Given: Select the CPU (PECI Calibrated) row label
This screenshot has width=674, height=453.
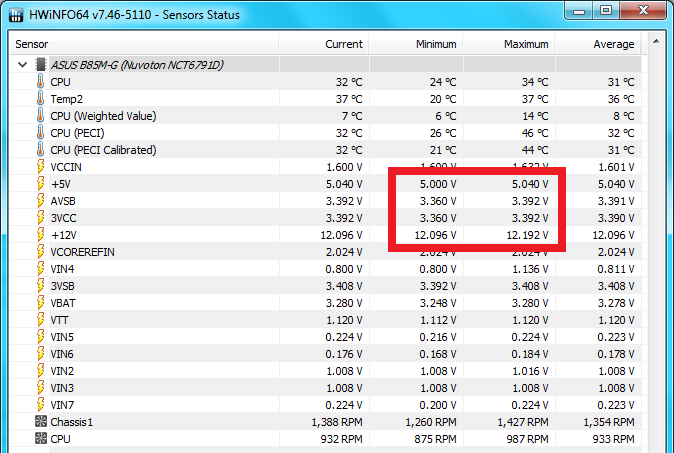Looking at the screenshot, I should click(103, 150).
